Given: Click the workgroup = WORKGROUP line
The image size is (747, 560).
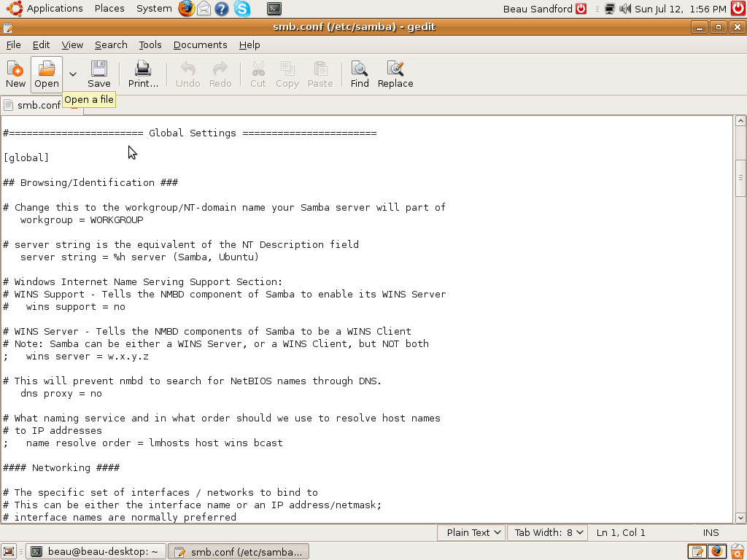Looking at the screenshot, I should point(82,220).
